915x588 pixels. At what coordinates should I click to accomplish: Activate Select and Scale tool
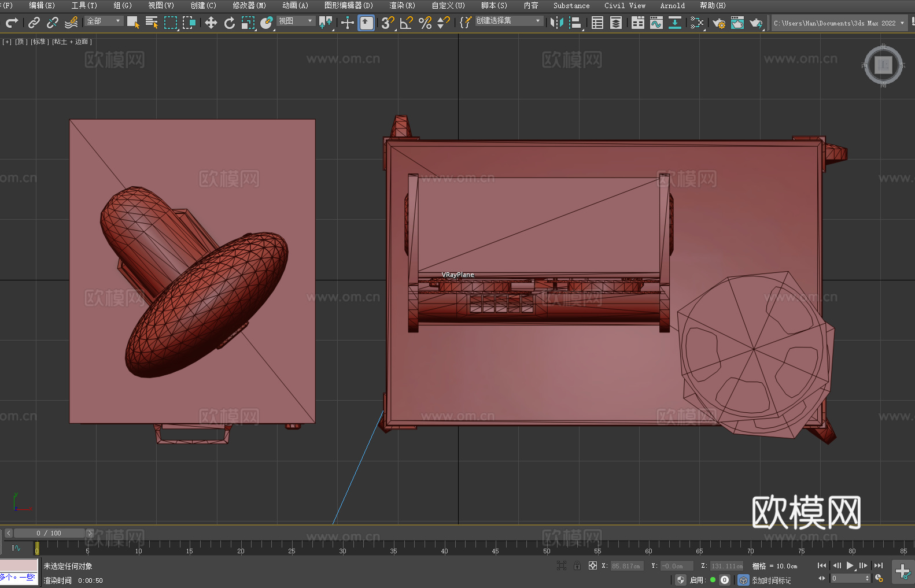pos(248,23)
